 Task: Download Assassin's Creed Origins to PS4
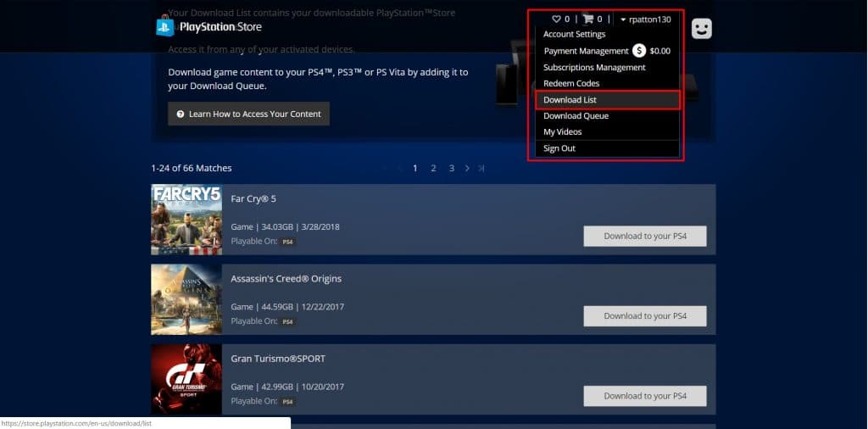click(645, 316)
